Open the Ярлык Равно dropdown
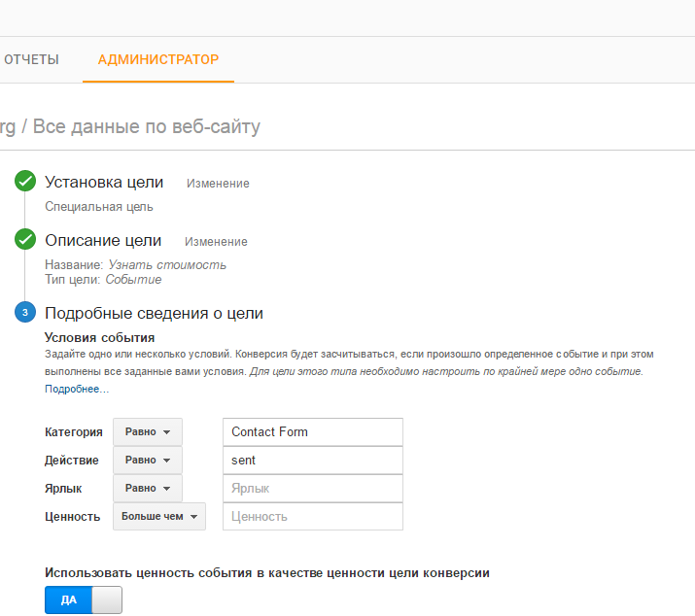 click(x=148, y=489)
